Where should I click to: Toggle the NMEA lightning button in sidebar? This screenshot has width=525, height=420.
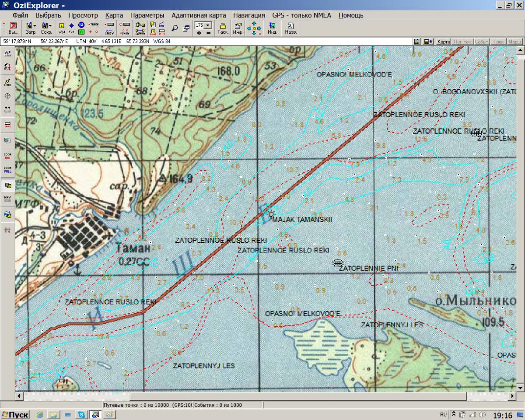pos(7,82)
